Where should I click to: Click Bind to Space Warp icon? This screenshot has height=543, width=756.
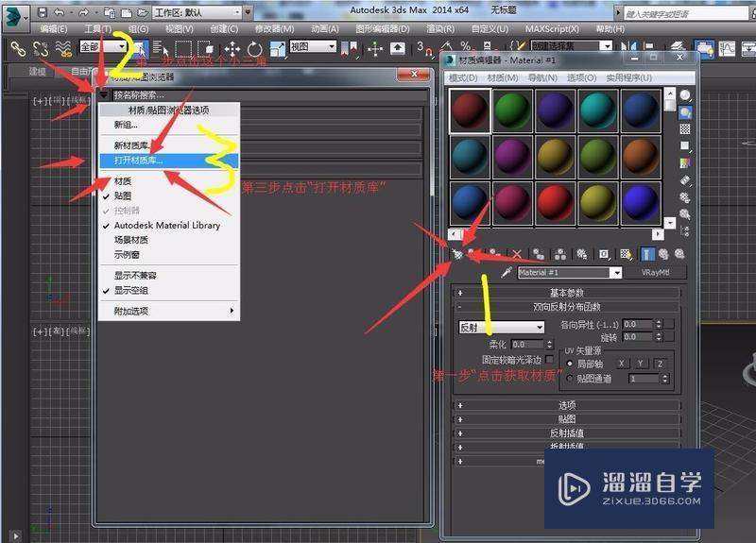click(x=63, y=48)
